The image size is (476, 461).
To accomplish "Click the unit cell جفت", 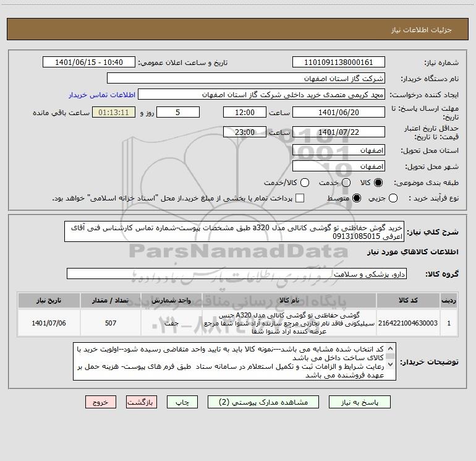I will pos(171,323).
